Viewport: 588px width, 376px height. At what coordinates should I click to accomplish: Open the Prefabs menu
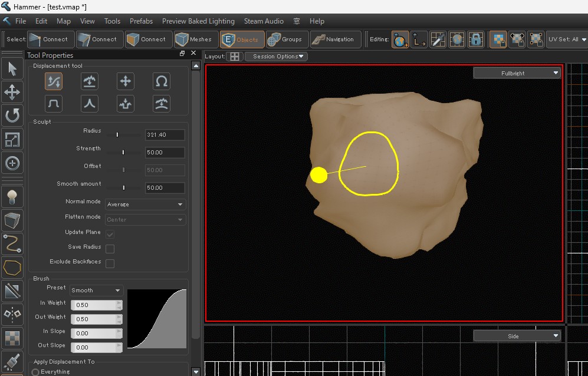pos(141,21)
